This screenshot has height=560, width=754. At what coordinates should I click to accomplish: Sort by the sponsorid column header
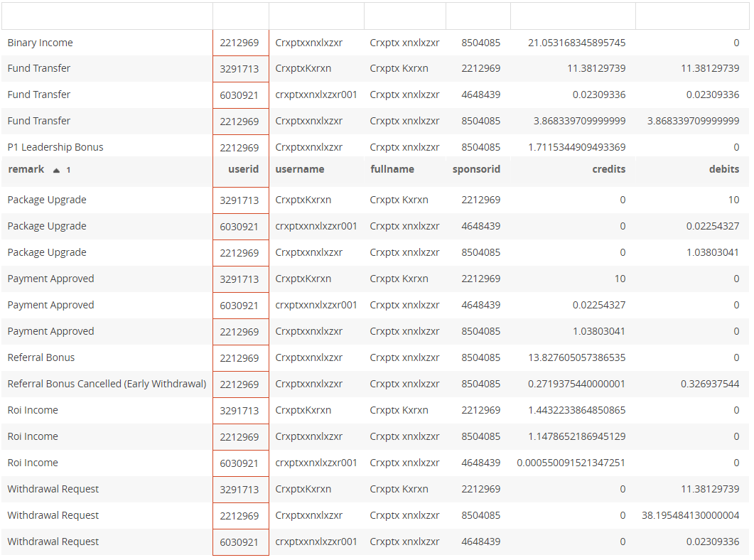(476, 169)
